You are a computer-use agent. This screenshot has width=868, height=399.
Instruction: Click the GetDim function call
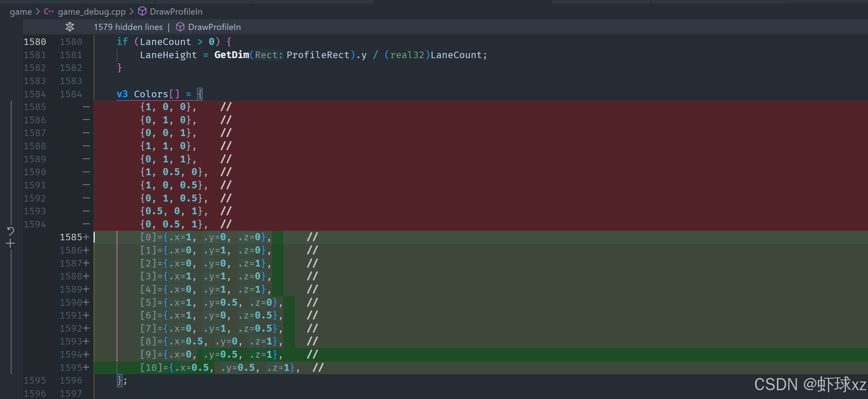coord(231,55)
